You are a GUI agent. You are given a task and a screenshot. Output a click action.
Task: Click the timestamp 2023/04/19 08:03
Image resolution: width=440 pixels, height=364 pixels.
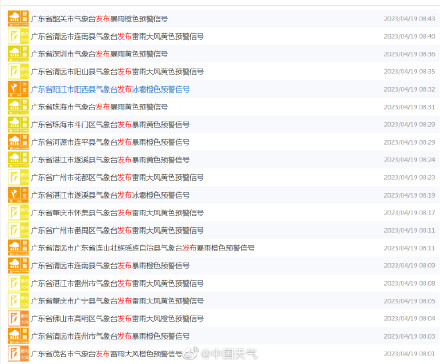[409, 337]
